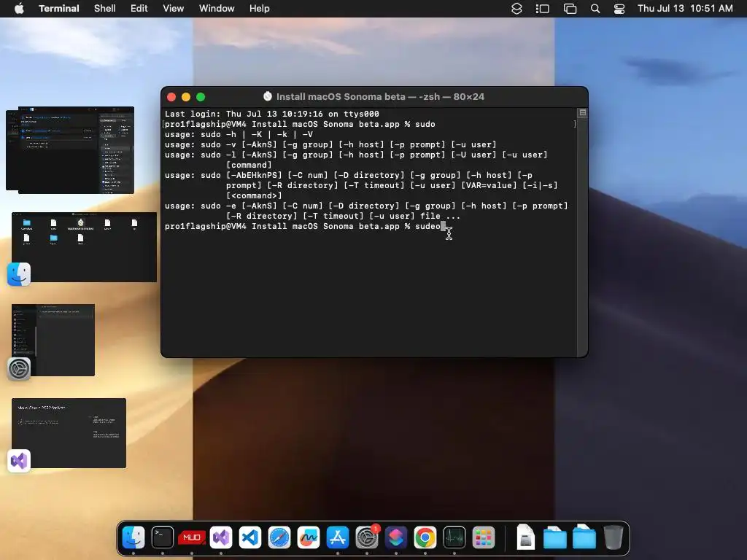Image resolution: width=747 pixels, height=560 pixels.
Task: Click the Visual Studio icon in Stage Manager strip
Action: 19,461
